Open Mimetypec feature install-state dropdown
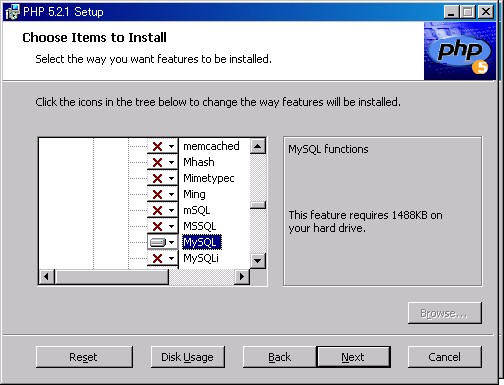The image size is (504, 385). [163, 178]
